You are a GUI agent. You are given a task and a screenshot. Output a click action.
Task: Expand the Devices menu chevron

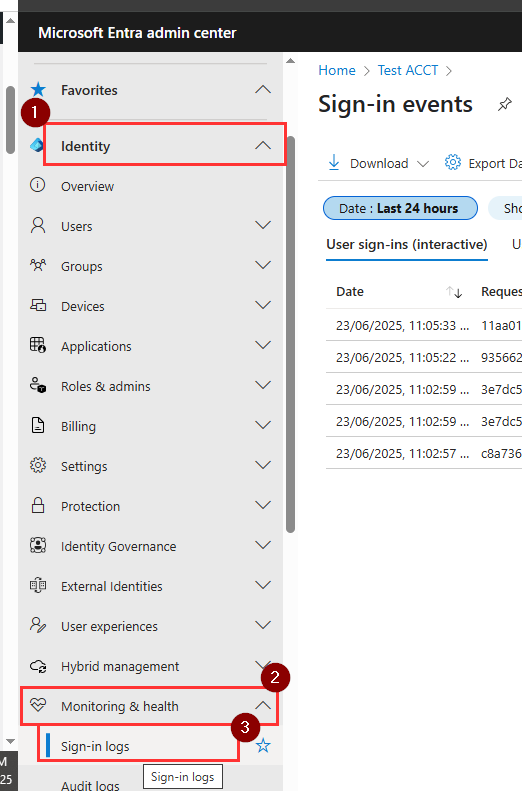263,305
